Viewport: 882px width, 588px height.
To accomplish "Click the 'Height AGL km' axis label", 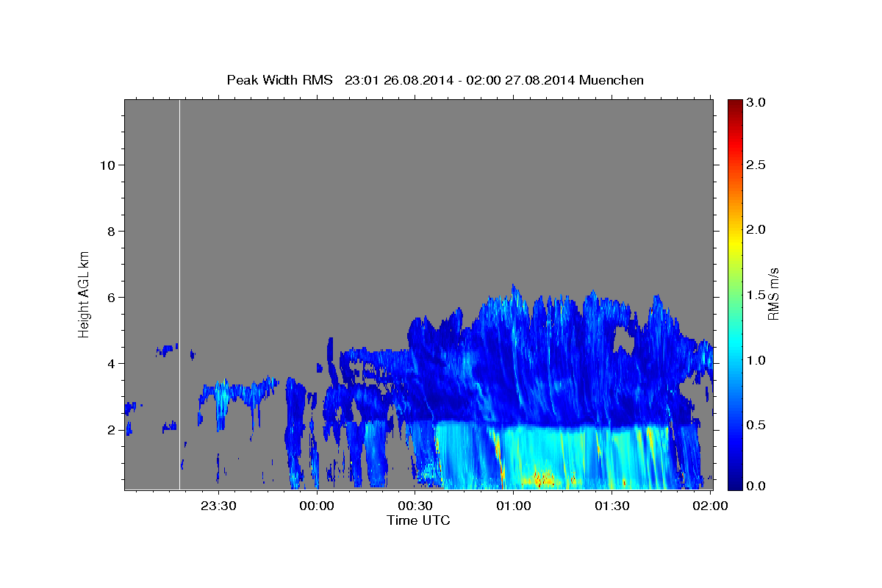I will tap(85, 293).
